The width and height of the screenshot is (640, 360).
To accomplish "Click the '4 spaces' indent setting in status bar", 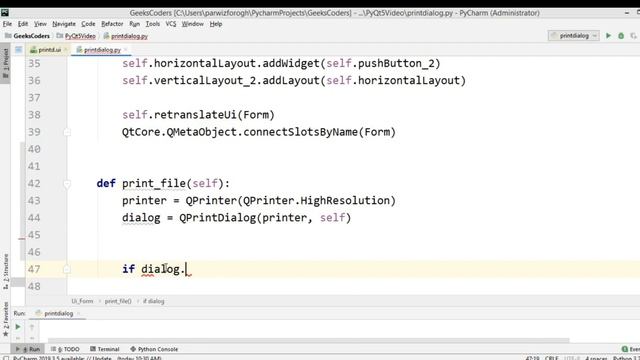I will coord(596,358).
